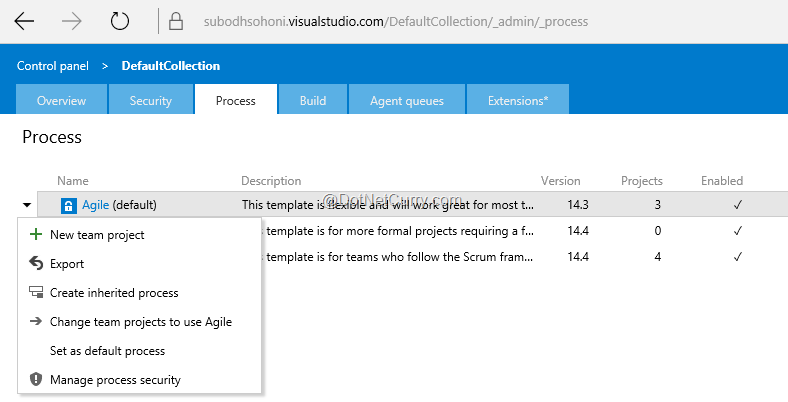
Task: Choose Set as default process
Action: (x=139, y=351)
